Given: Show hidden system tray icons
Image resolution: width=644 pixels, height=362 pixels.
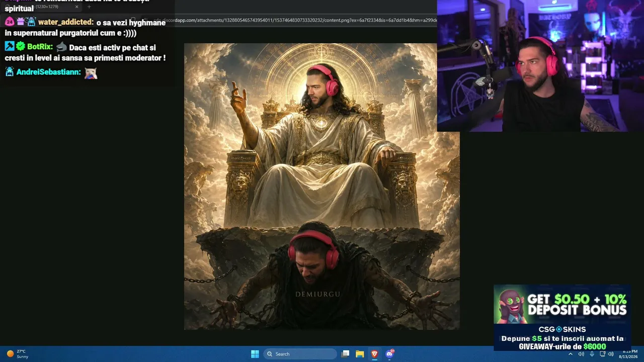Looking at the screenshot, I should pyautogui.click(x=571, y=354).
